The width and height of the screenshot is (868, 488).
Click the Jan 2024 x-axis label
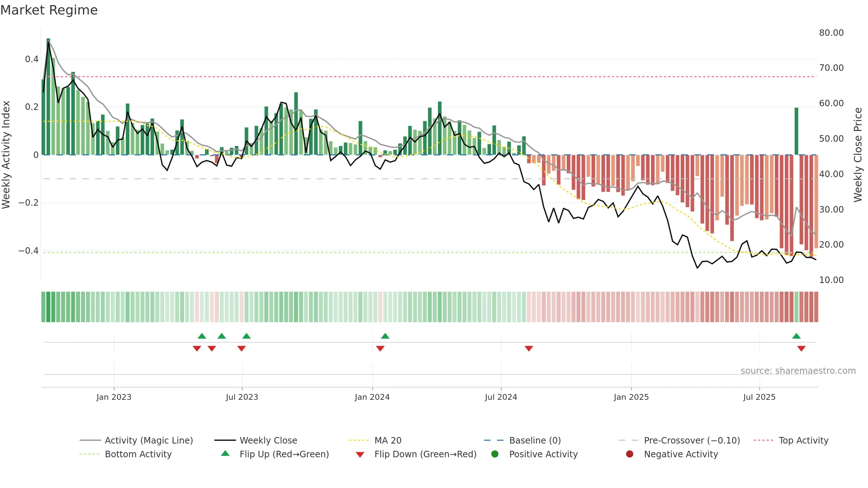pyautogui.click(x=372, y=397)
